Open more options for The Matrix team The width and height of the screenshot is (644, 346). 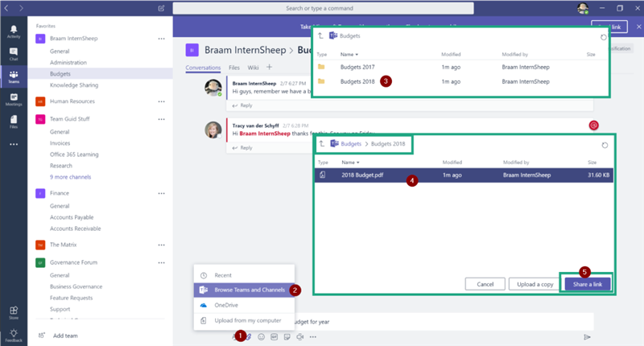(x=162, y=245)
